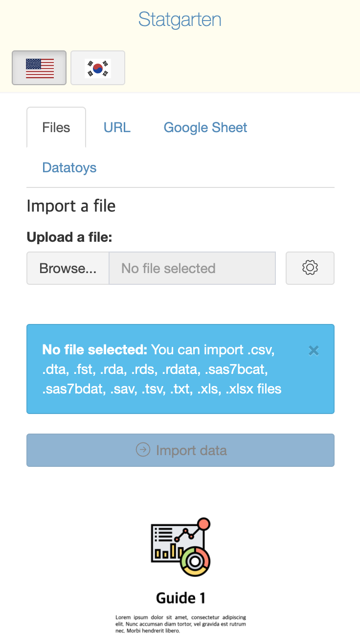Viewport: 360px width, 644px height.
Task: Click the Lorem ipsum text under Guide 1
Action: coord(180,624)
